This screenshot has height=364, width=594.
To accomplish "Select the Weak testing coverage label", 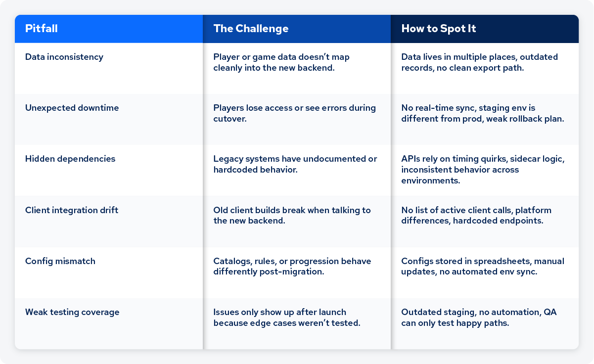I will [x=72, y=312].
